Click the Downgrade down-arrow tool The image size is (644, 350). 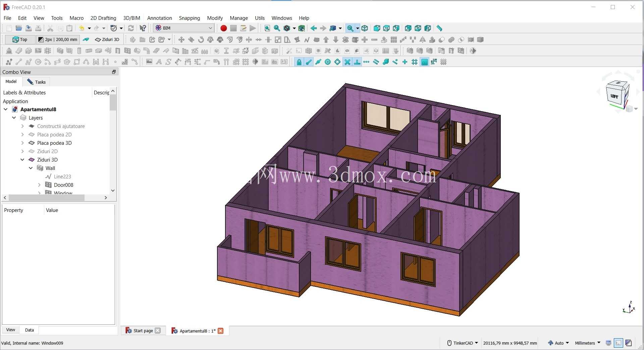point(336,40)
